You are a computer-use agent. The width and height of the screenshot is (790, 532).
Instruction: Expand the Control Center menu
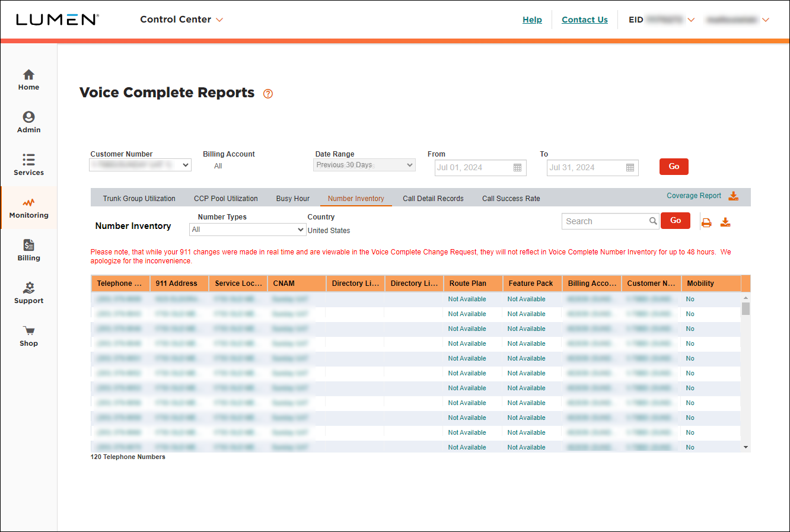(181, 19)
